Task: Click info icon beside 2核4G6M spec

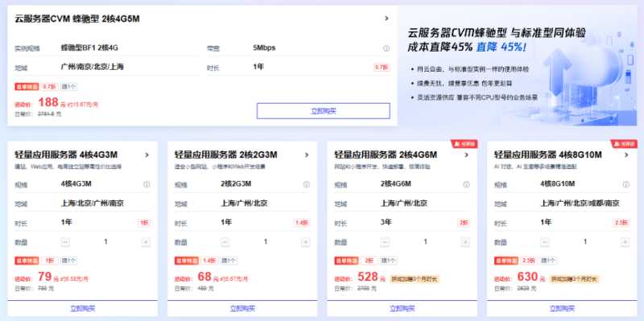Action: pos(466,184)
